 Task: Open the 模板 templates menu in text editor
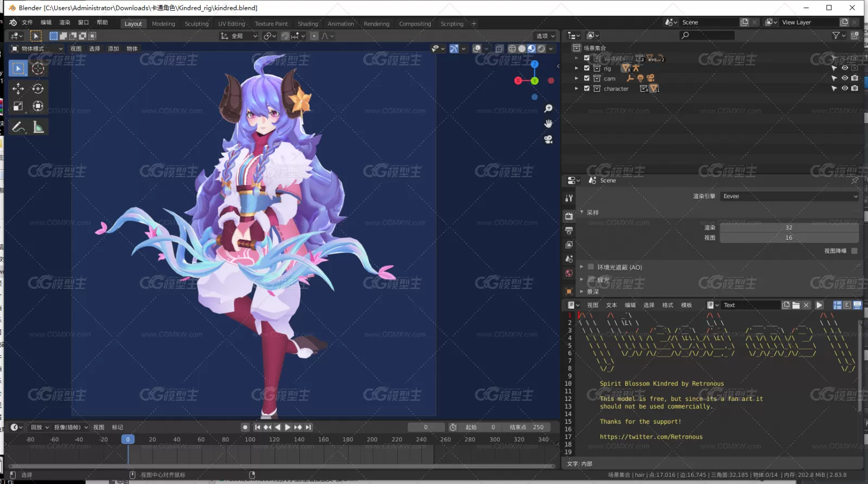(686, 305)
